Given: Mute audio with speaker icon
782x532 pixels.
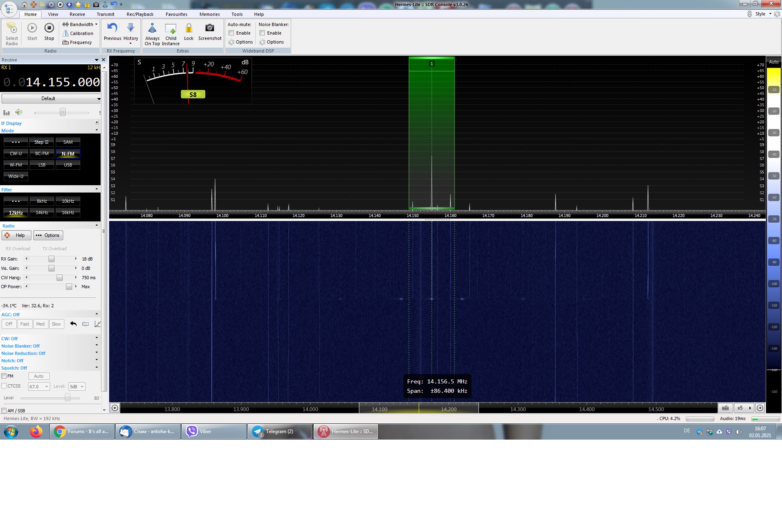Looking at the screenshot, I should (x=18, y=112).
